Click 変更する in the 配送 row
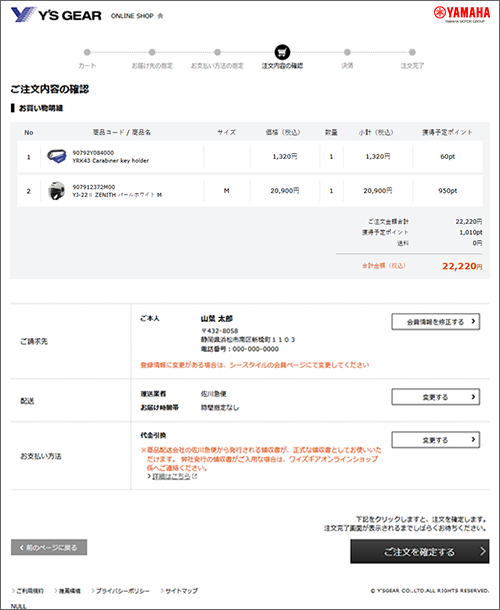This screenshot has width=500, height=610. pos(435,397)
